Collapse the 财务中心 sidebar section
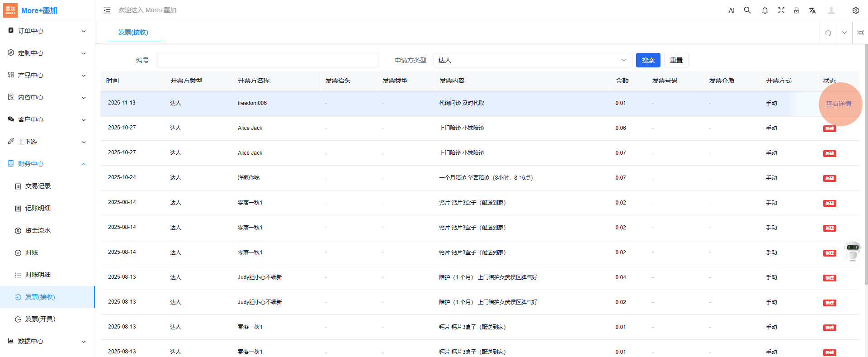Screen dimensions: 868x357 click(47, 164)
